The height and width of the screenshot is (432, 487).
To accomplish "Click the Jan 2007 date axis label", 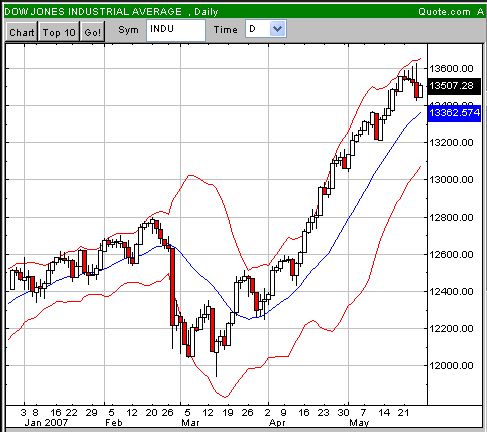I will pos(46,423).
